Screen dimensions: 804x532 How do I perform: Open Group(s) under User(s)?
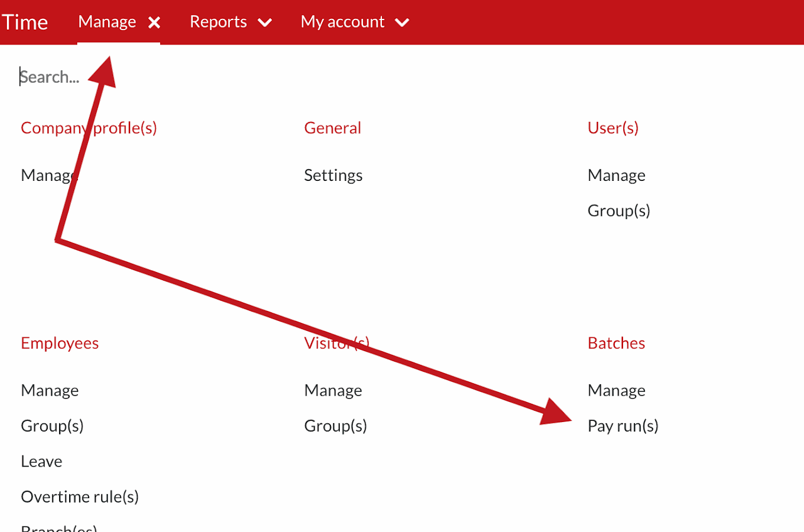[x=619, y=210]
